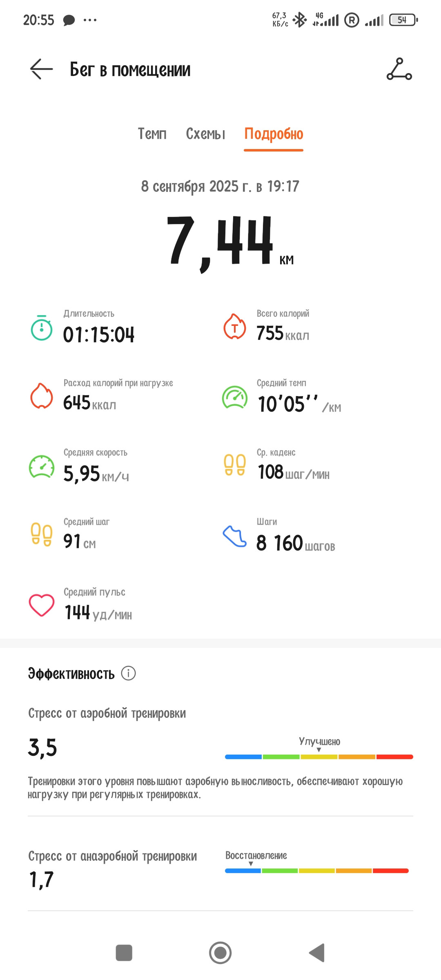
Task: Tap the total calories flame icon
Action: 235,326
